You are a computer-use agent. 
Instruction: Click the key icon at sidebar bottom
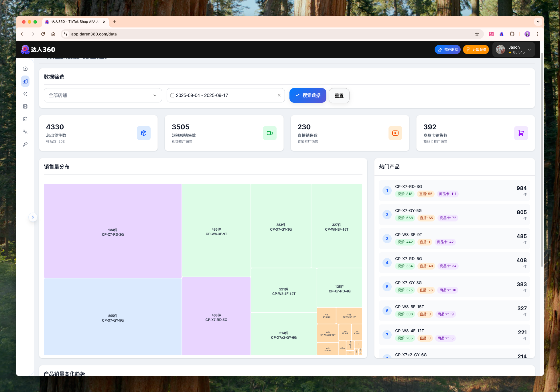click(25, 144)
